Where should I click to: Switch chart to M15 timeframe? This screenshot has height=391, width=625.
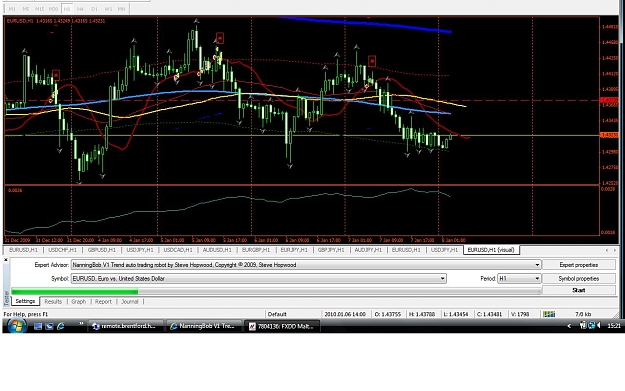(39, 8)
